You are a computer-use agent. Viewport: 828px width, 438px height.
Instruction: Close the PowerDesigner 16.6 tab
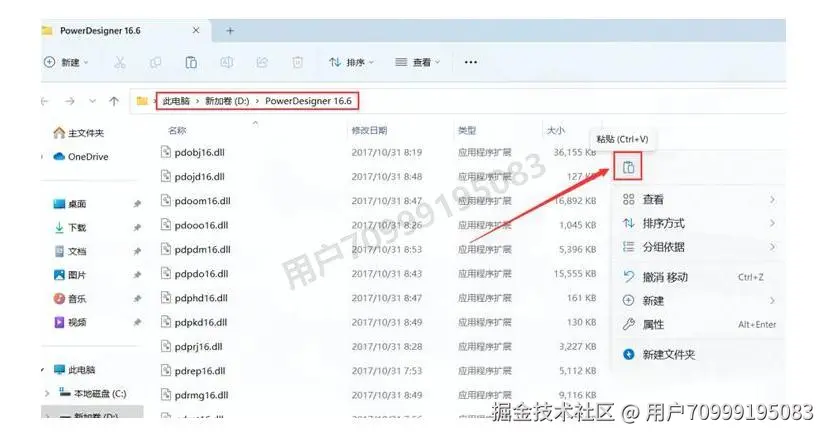click(196, 31)
